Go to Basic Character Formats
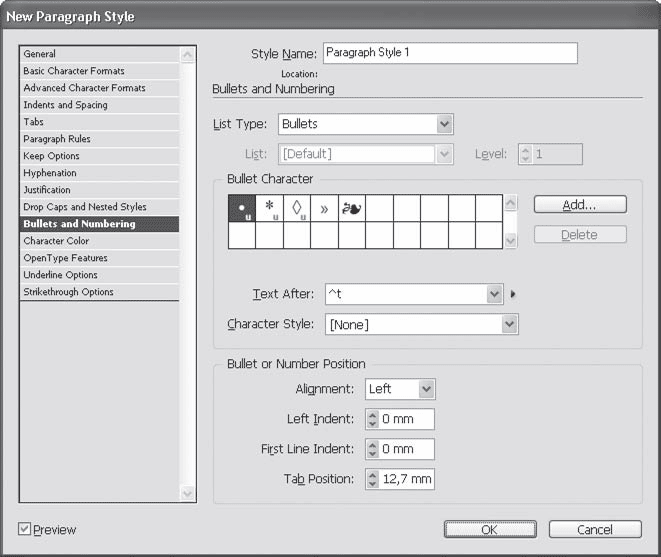Screen dimensions: 661x557 pos(74,71)
